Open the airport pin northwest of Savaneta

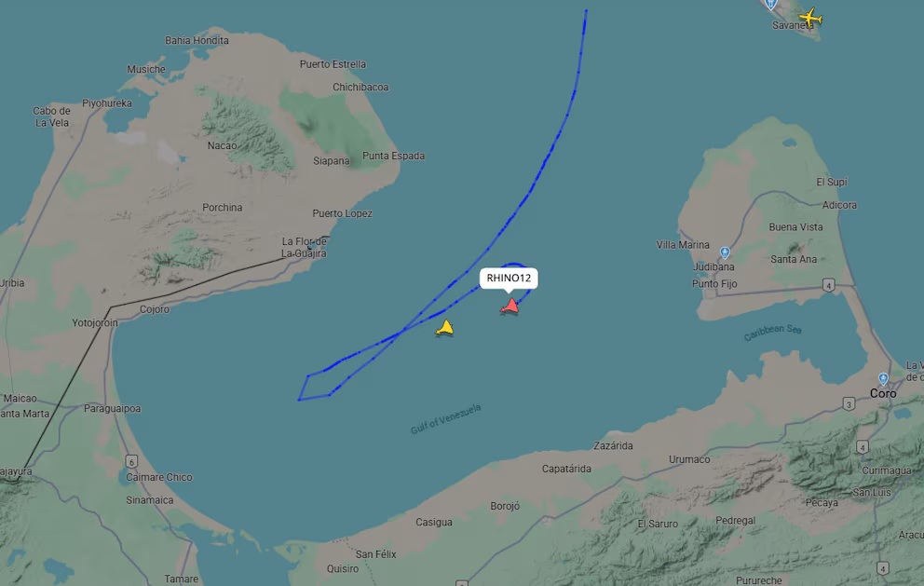(771, 5)
